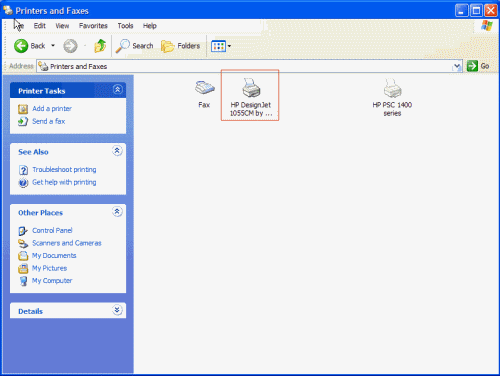Click the Add a printer link
500x376 pixels.
pos(52,109)
